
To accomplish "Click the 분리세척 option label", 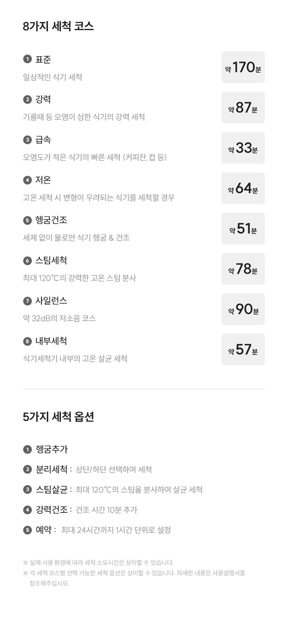I will 52,469.
